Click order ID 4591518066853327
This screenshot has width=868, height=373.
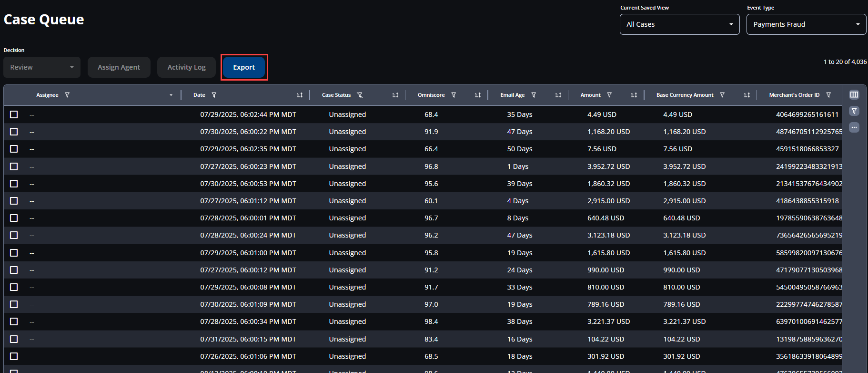807,149
